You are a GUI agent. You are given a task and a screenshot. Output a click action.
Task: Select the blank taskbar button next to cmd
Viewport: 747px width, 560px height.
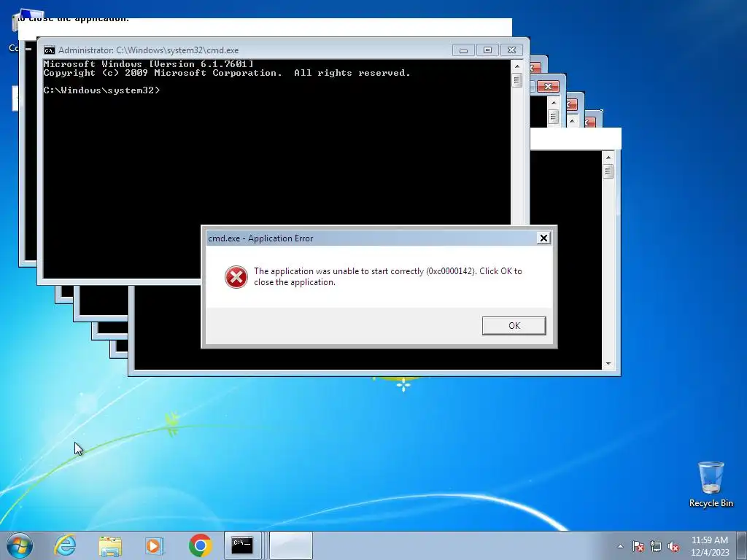tap(291, 545)
